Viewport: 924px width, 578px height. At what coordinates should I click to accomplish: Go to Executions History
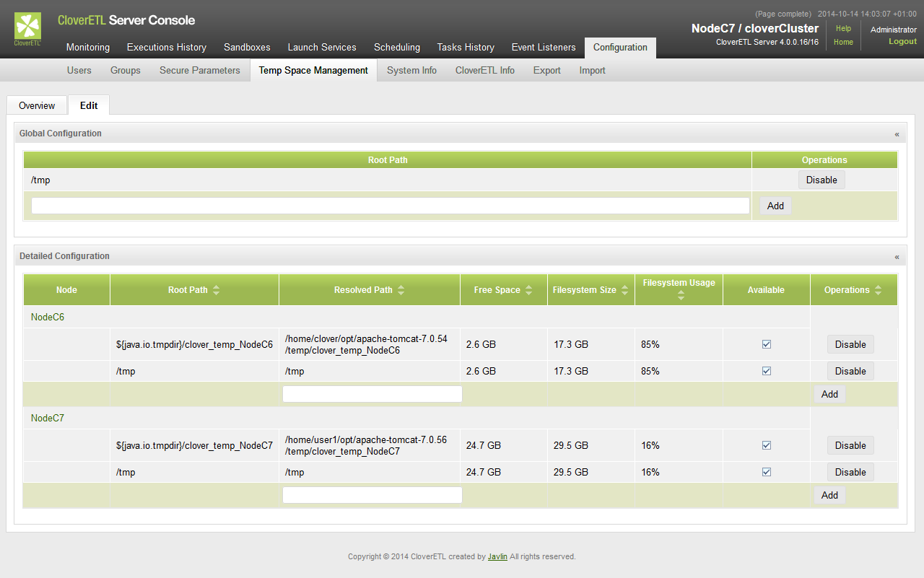[x=167, y=48]
